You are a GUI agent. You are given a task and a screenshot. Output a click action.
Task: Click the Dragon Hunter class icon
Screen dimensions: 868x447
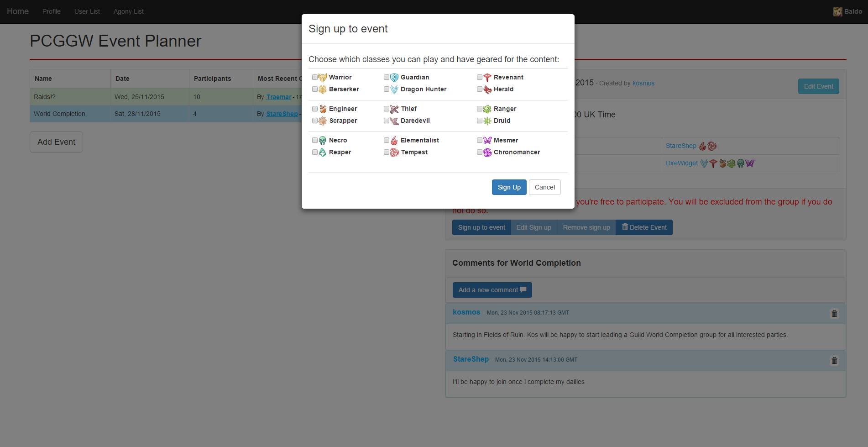pos(394,89)
